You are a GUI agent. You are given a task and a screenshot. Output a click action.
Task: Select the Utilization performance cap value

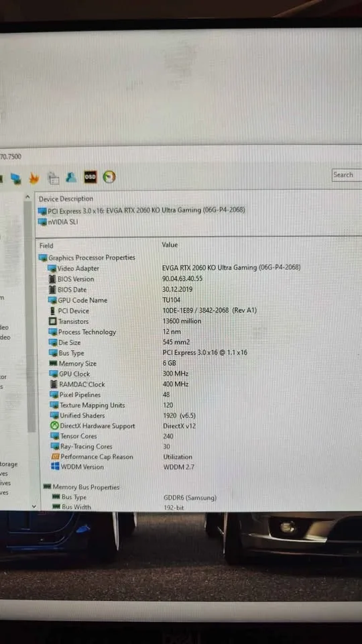[178, 457]
